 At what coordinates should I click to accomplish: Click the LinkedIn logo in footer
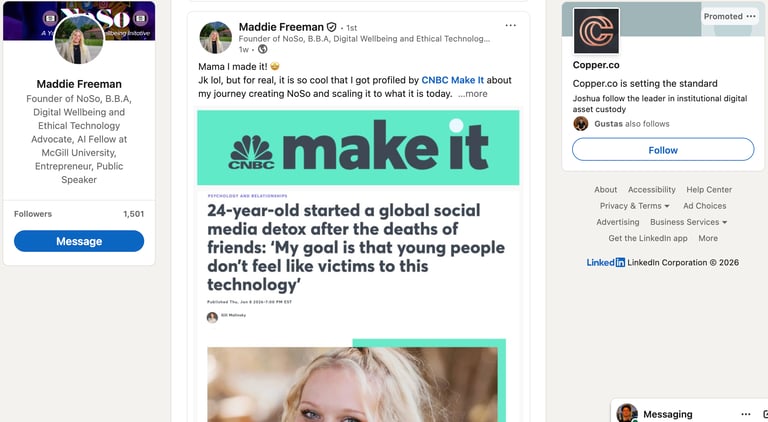click(606, 262)
